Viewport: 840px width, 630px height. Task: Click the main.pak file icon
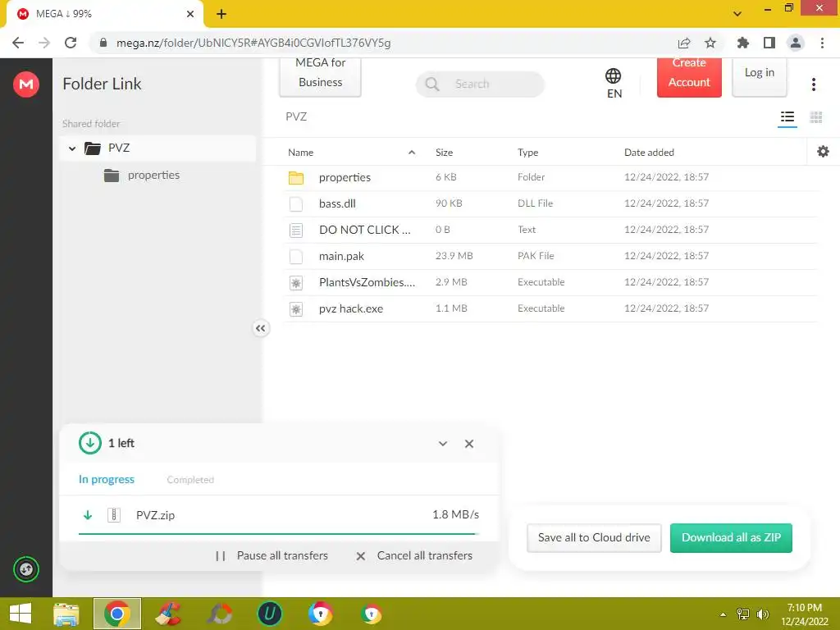[x=296, y=256]
